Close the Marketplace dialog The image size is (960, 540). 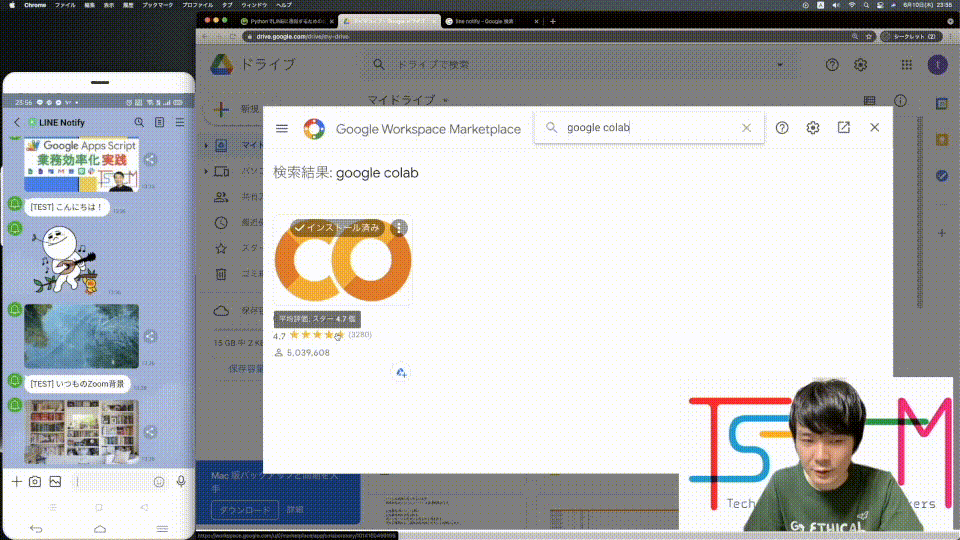point(874,127)
